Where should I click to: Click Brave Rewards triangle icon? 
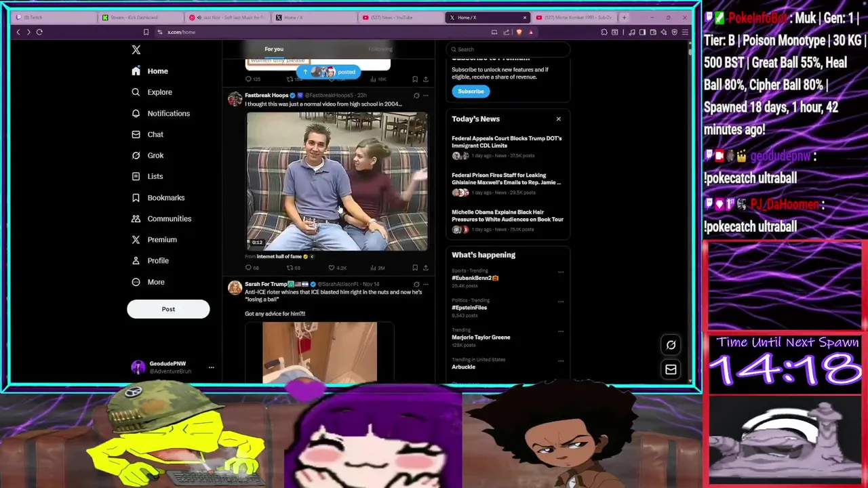531,32
